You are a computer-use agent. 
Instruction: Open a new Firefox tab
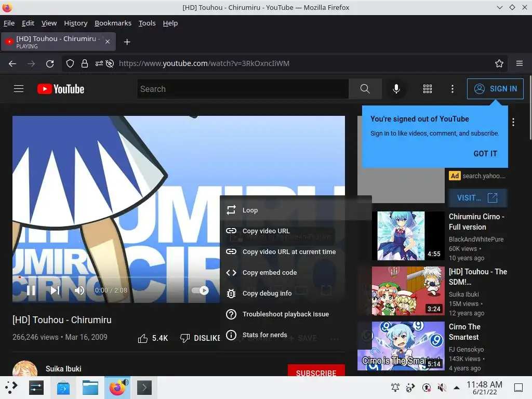coord(127,42)
